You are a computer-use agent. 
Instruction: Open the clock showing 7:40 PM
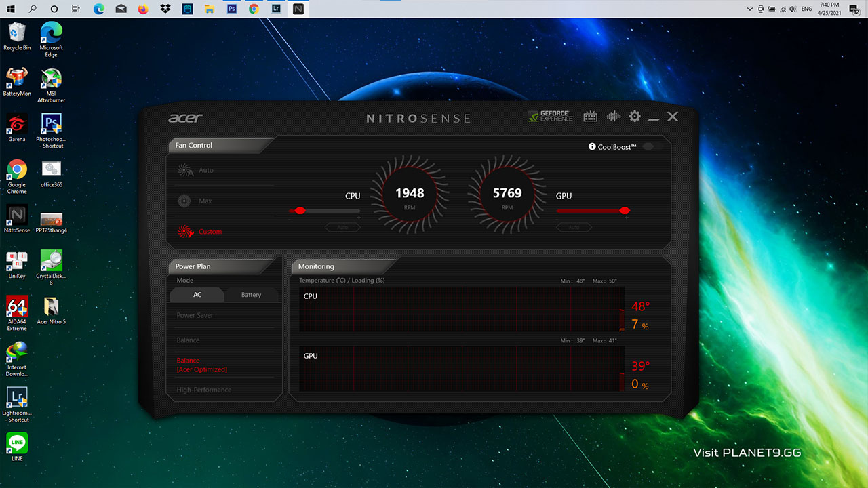click(x=830, y=9)
